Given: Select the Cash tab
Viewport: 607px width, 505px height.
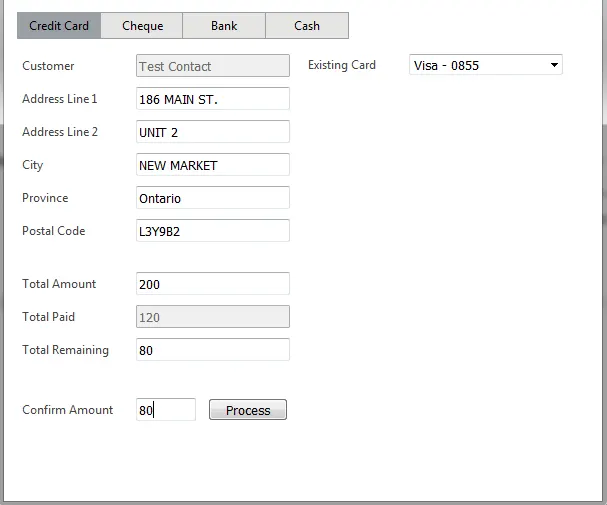Looking at the screenshot, I should click(307, 26).
